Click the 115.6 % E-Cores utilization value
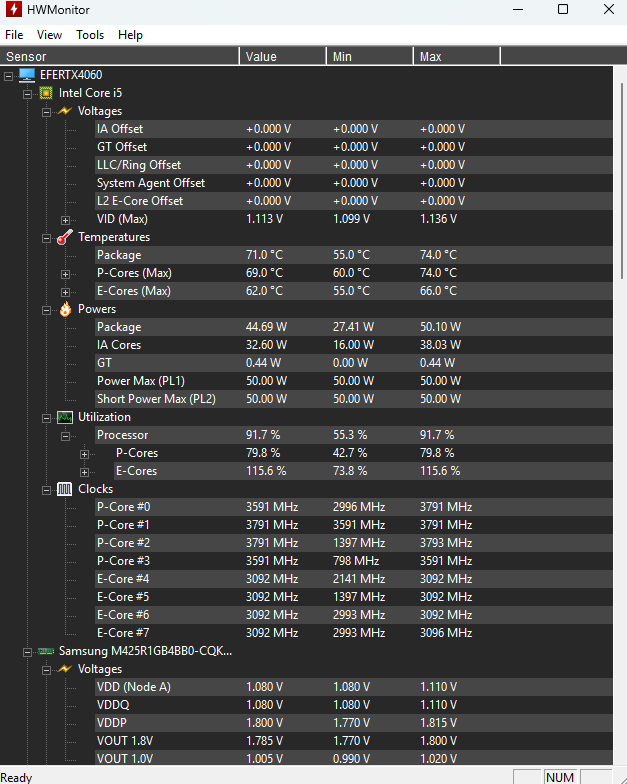 coord(266,471)
